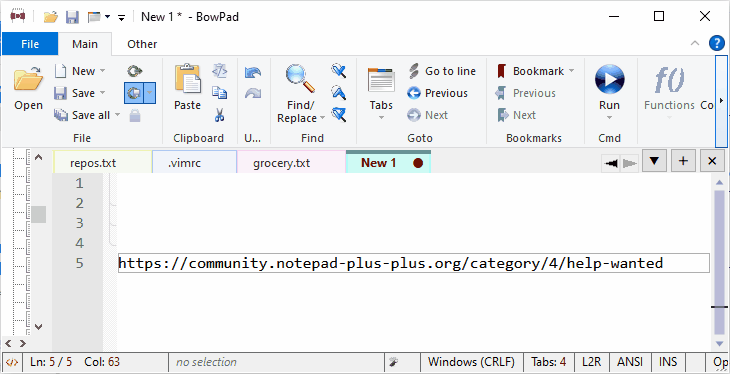
Task: Click the blue Run play button
Action: tap(609, 79)
